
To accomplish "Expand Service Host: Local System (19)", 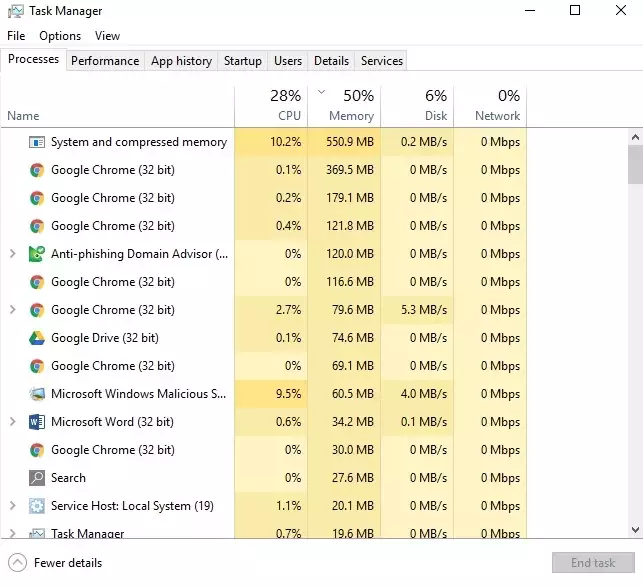I will coord(12,506).
